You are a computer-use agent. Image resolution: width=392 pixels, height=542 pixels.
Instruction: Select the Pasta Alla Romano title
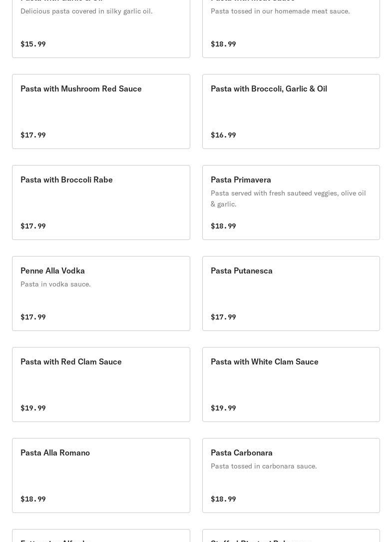[55, 452]
